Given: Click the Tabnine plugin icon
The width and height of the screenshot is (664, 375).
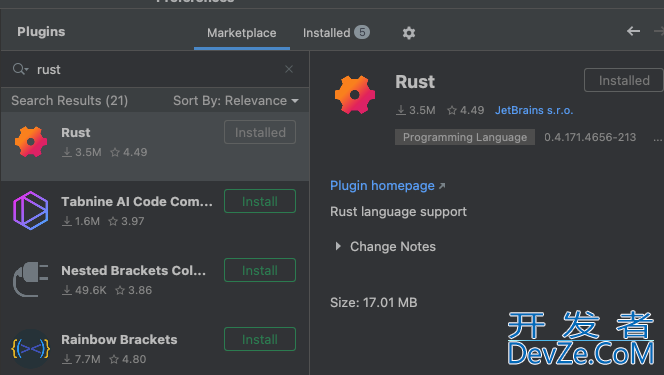Looking at the screenshot, I should point(30,210).
